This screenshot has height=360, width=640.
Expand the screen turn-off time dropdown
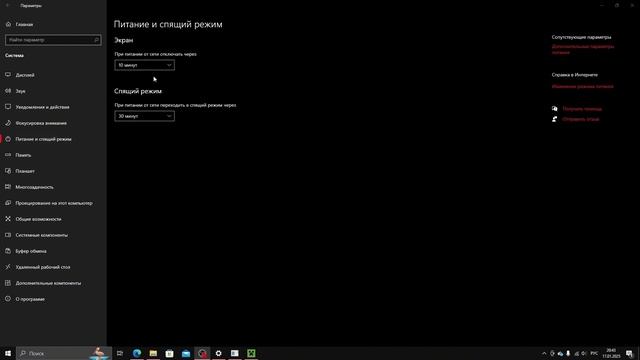[x=144, y=65]
